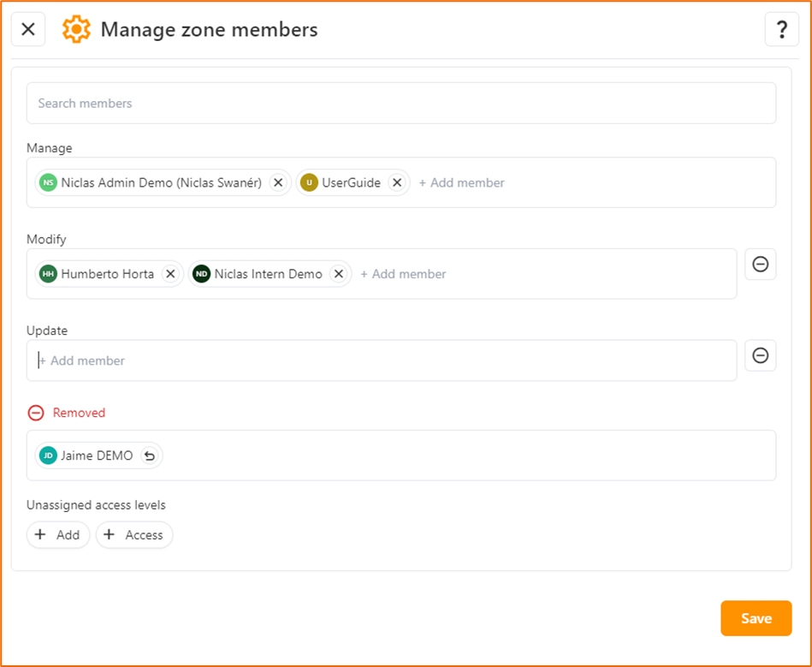Toggle removal of the Update access level
Screen dimensions: 812x667
pos(760,355)
